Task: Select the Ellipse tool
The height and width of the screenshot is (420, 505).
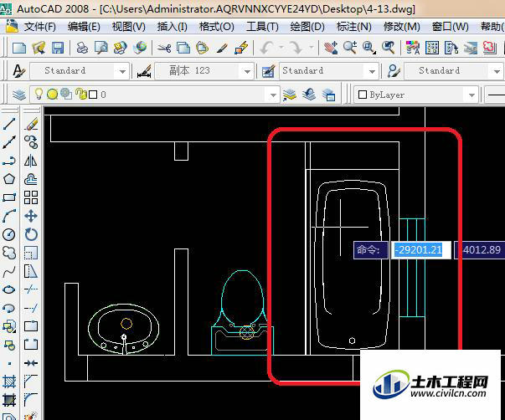Action: 9,289
